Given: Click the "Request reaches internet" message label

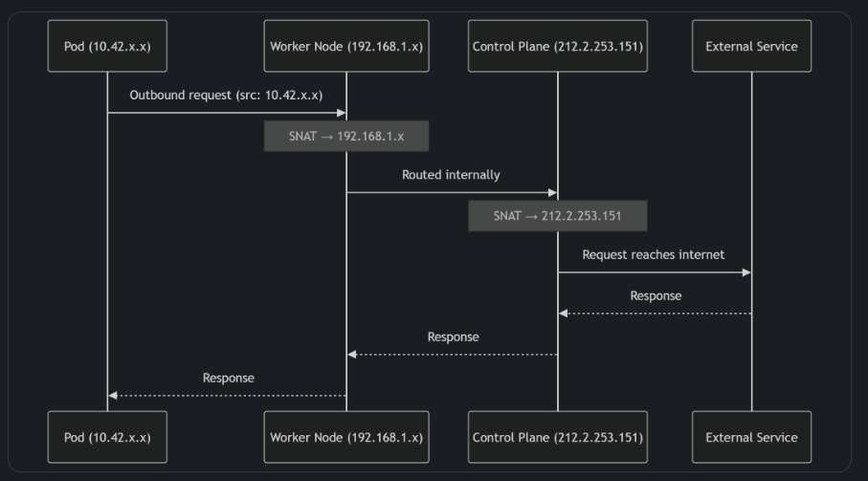Looking at the screenshot, I should tap(654, 254).
